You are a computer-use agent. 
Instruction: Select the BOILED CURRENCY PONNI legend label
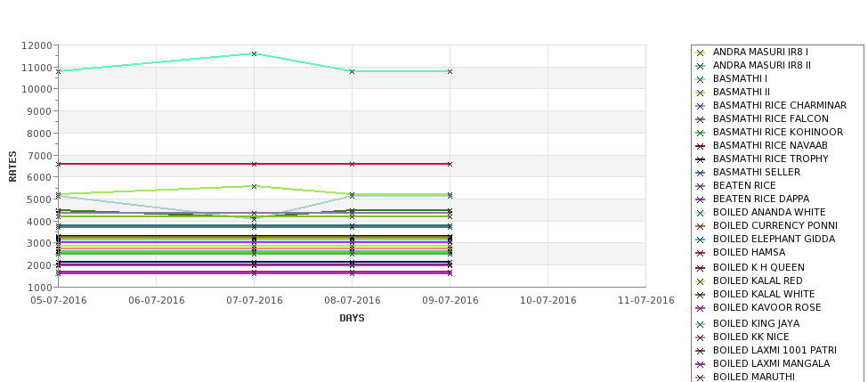tap(775, 226)
